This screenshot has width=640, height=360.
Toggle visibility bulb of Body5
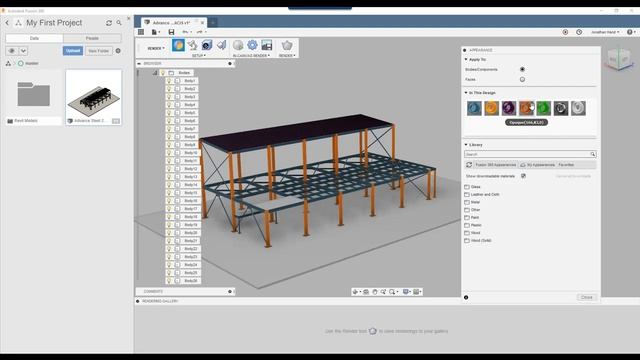tap(169, 113)
